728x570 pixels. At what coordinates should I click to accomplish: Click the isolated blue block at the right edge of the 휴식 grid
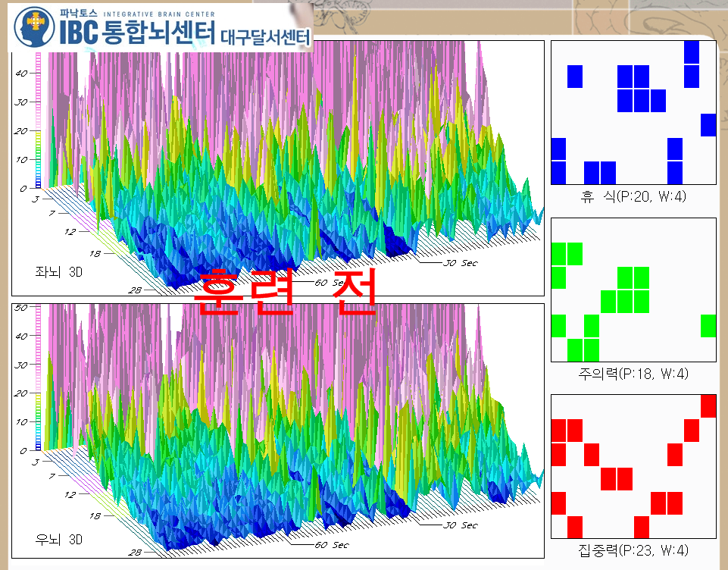(x=708, y=125)
